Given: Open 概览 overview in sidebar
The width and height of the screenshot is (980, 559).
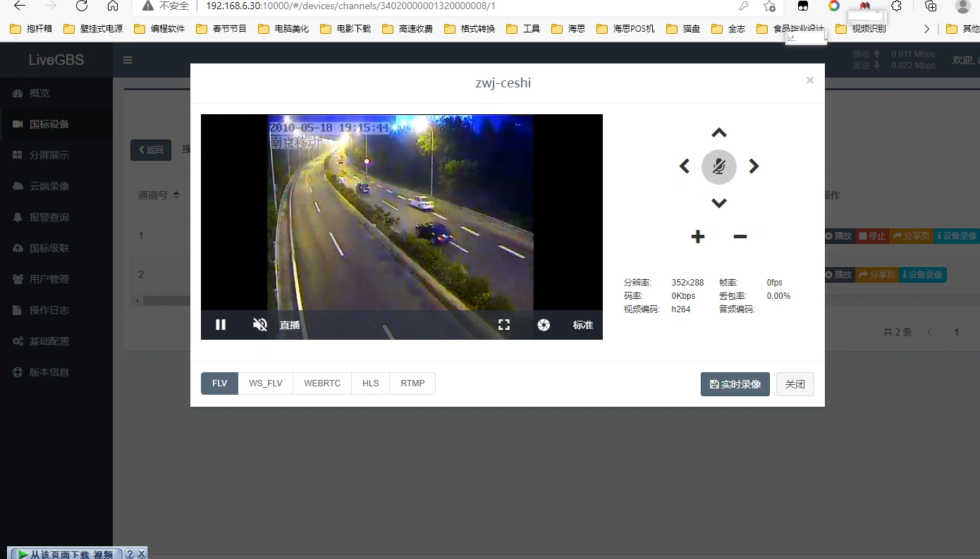Looking at the screenshot, I should coord(56,93).
